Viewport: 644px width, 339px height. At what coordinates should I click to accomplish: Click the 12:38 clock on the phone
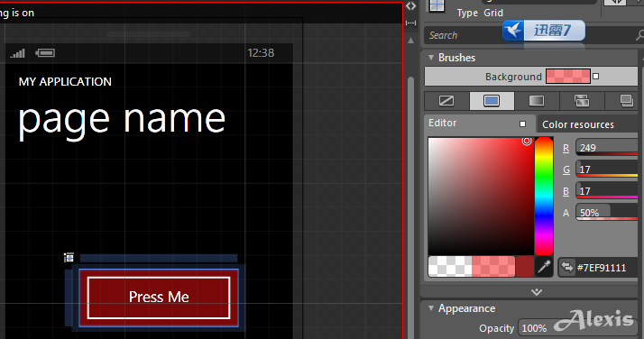click(261, 53)
